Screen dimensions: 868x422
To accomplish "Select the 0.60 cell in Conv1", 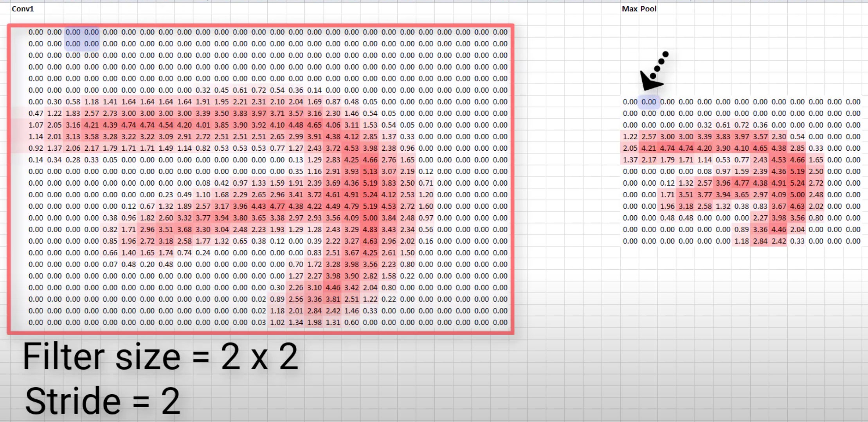I will point(351,322).
